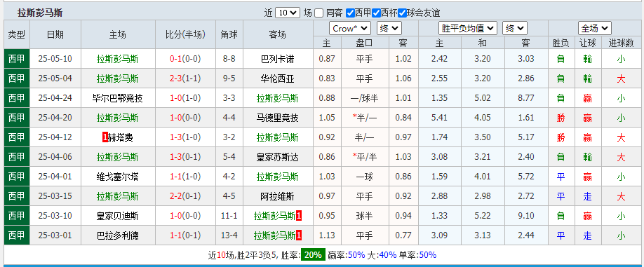Image resolution: width=644 pixels, height=267 pixels.
Task: Open away team 华伦西亚 link
Action: (278, 78)
